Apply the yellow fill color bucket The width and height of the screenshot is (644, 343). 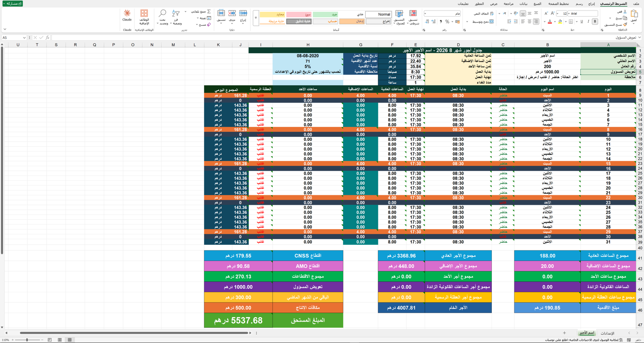(x=560, y=21)
